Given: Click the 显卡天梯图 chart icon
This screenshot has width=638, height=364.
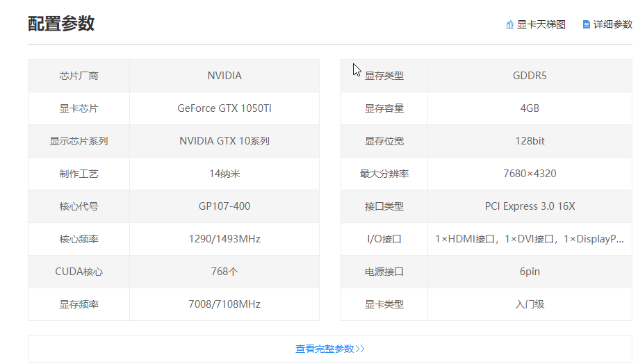Looking at the screenshot, I should click(509, 25).
